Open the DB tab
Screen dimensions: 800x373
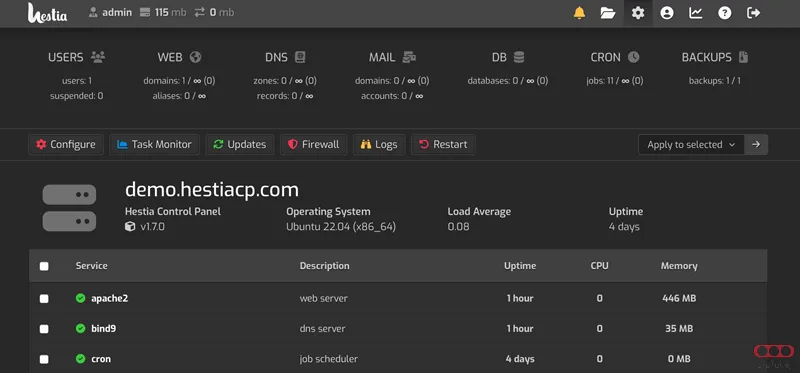[x=508, y=57]
